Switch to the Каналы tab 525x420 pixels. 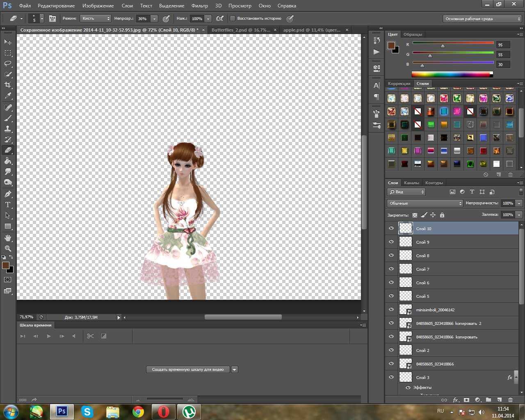pos(411,183)
